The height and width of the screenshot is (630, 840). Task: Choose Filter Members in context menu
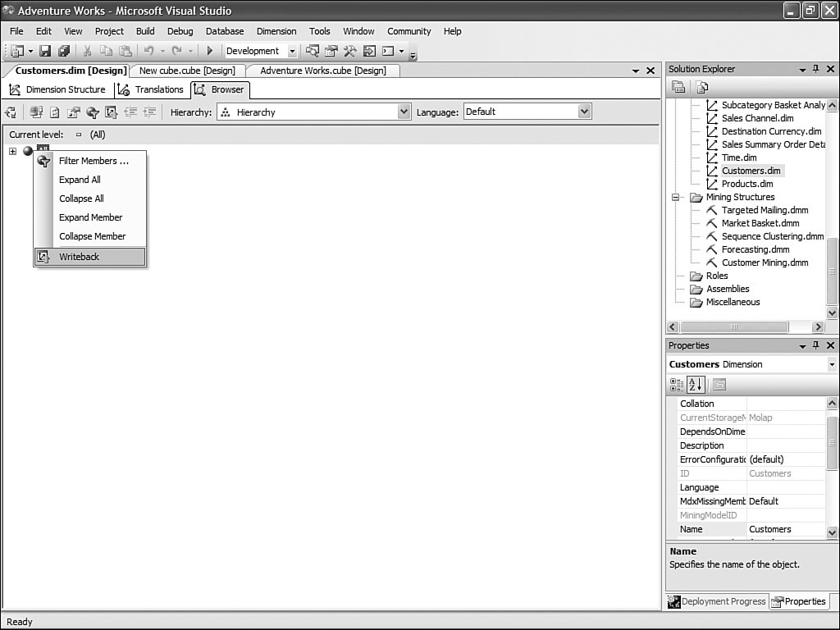90,161
